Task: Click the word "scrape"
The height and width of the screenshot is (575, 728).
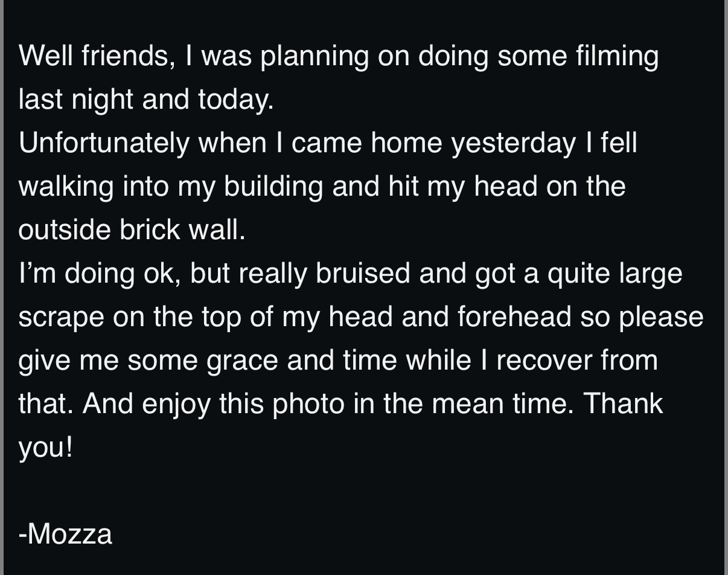Action: tap(61, 317)
